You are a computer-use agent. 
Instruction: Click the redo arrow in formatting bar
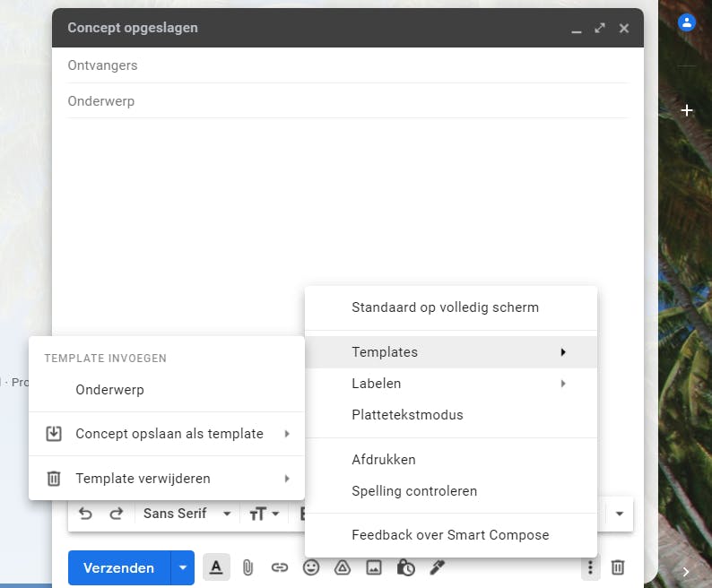pos(116,514)
